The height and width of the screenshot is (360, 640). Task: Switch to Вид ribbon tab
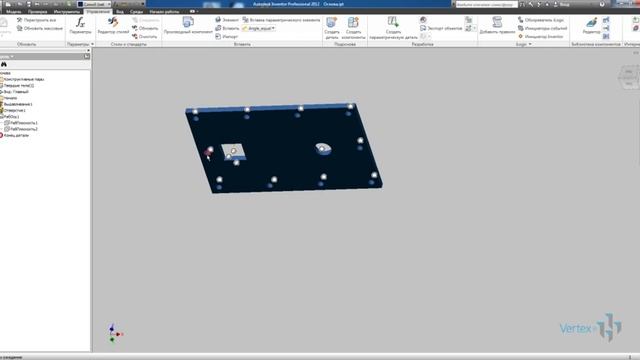click(120, 11)
